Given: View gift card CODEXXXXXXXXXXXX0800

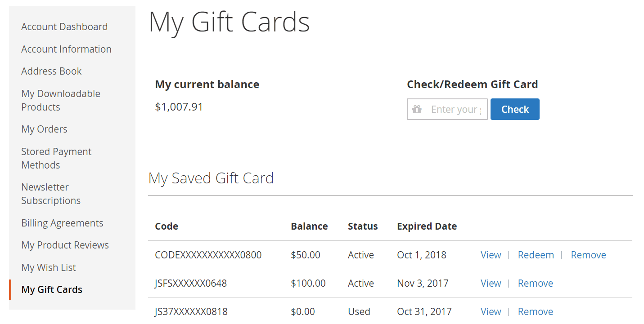Looking at the screenshot, I should (x=491, y=255).
